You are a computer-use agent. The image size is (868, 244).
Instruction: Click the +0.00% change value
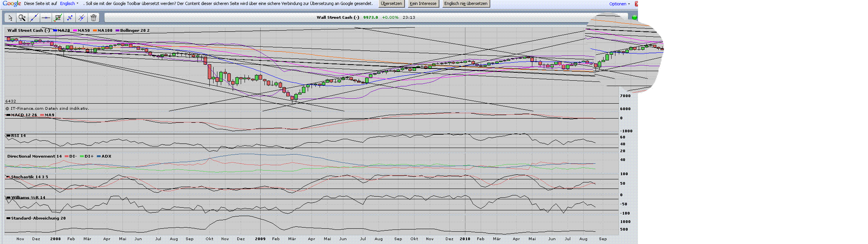(x=390, y=18)
